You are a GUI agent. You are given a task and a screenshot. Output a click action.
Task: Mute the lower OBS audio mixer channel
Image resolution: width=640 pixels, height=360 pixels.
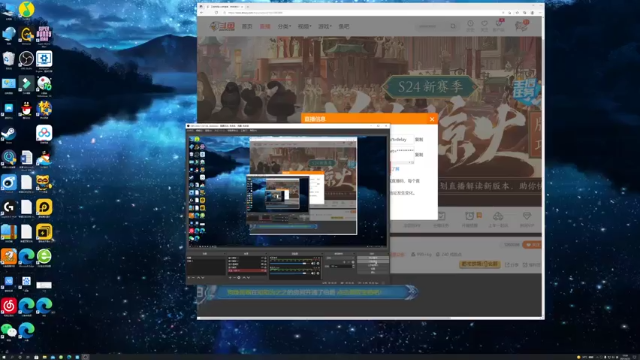(313, 273)
